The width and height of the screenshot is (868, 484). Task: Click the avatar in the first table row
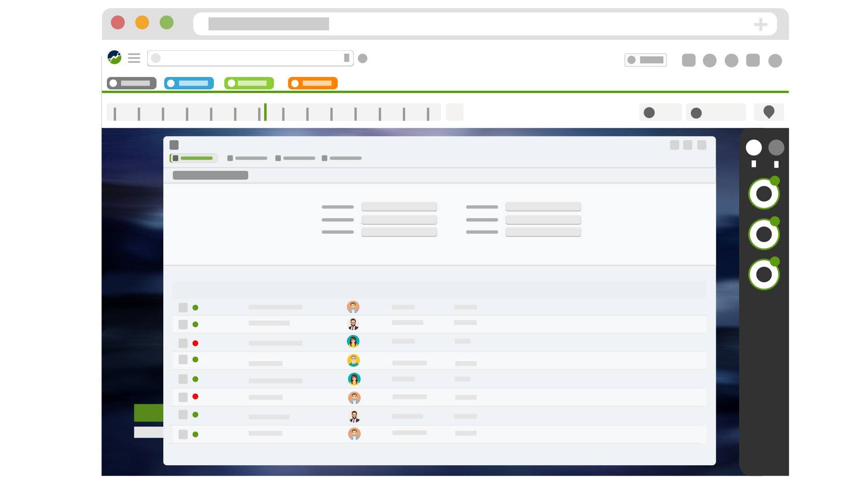[353, 307]
